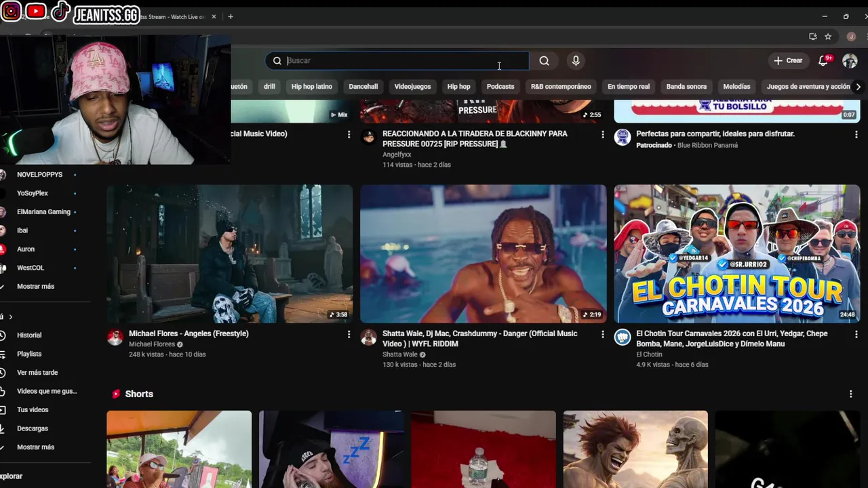Select the R&B contemporáneo chip
868x488 pixels.
pyautogui.click(x=561, y=87)
